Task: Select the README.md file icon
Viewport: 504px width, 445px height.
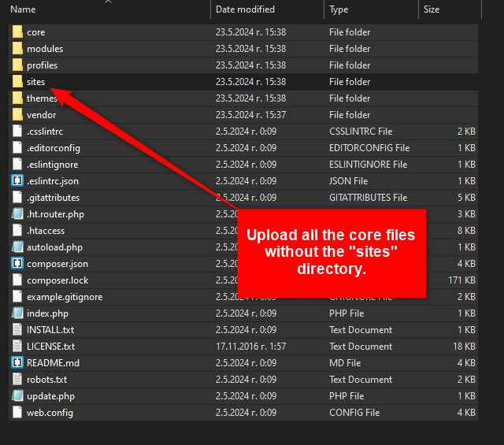Action: tap(17, 363)
